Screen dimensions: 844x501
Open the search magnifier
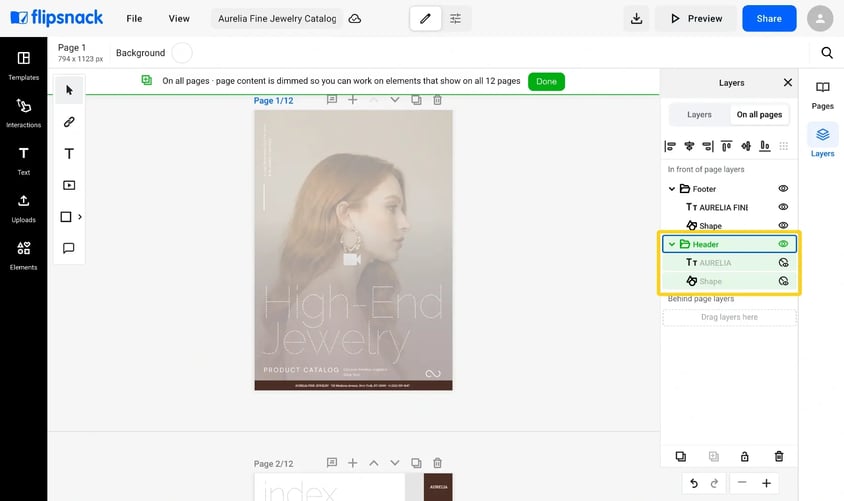click(827, 53)
